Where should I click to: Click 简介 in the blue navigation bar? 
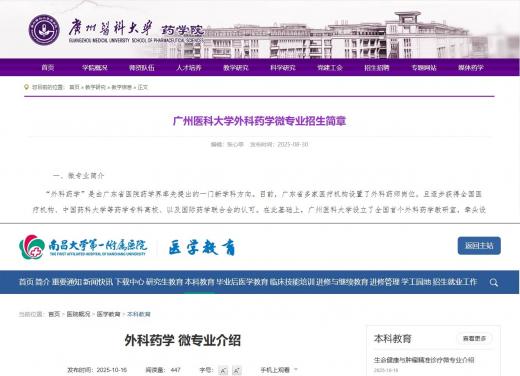pos(42,282)
